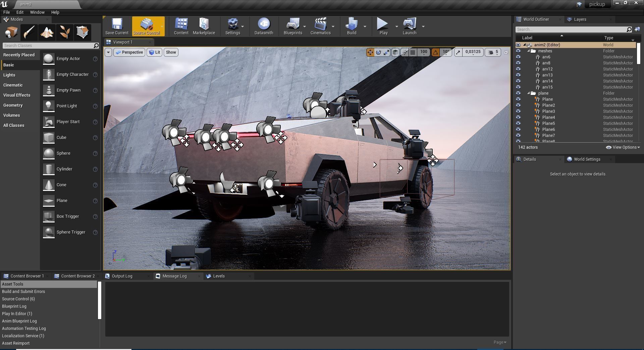Open Settings toolbar icon
Viewport: 644px width, 350px height.
point(232,26)
